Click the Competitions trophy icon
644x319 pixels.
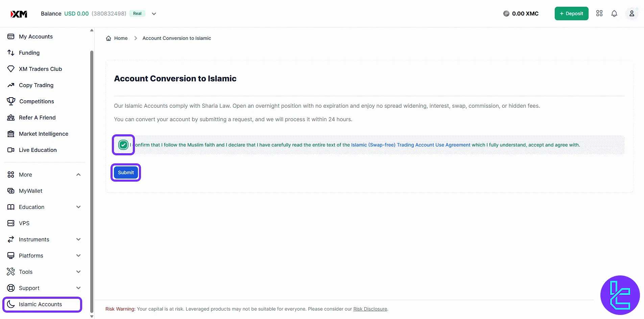coord(11,101)
